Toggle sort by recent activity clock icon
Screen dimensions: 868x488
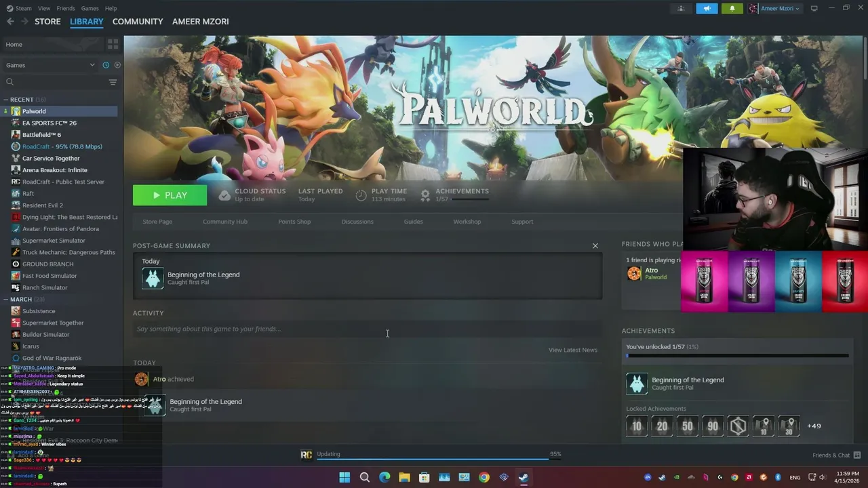(106, 65)
